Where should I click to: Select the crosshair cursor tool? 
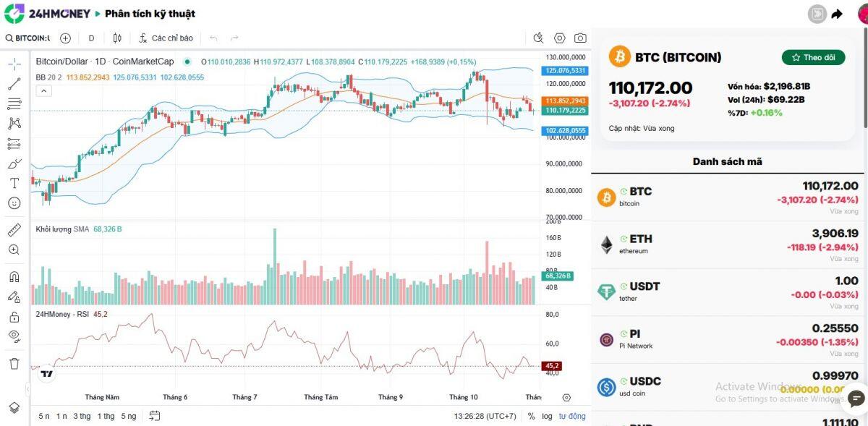click(14, 64)
